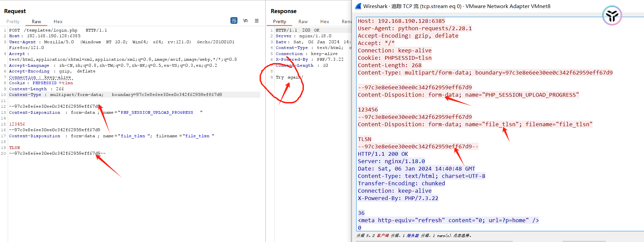The width and height of the screenshot is (644, 242).
Task: Click Transfer-Encoding: chunked in Wireshark
Action: (401, 183)
